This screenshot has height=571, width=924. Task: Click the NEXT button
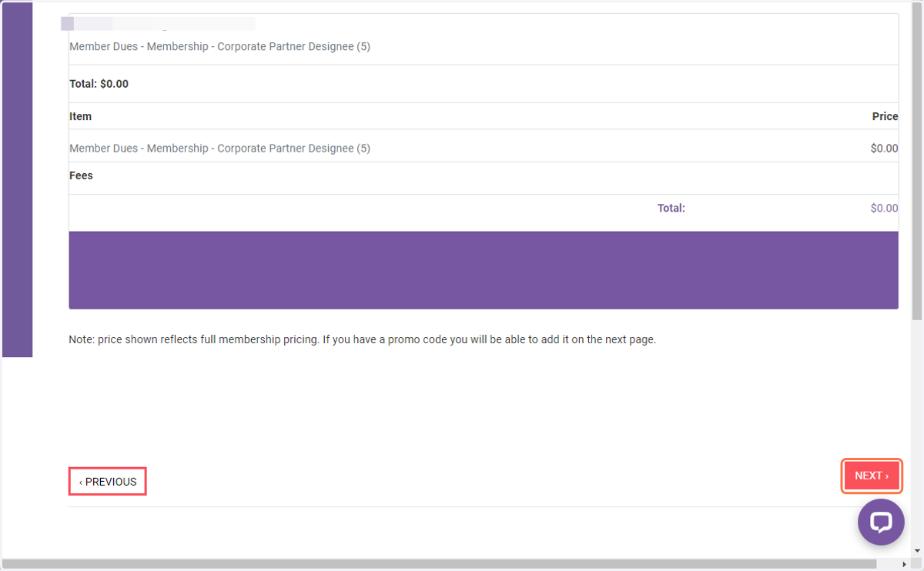872,476
